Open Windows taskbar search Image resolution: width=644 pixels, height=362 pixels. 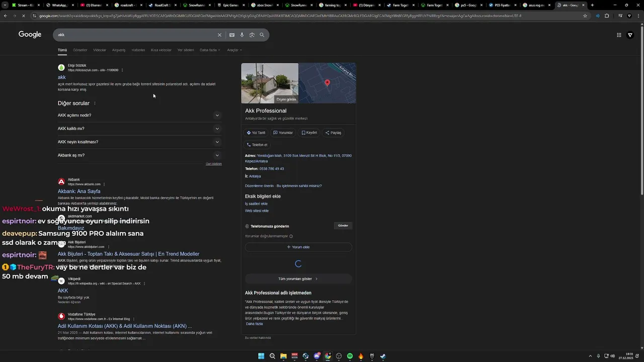[x=272, y=356]
